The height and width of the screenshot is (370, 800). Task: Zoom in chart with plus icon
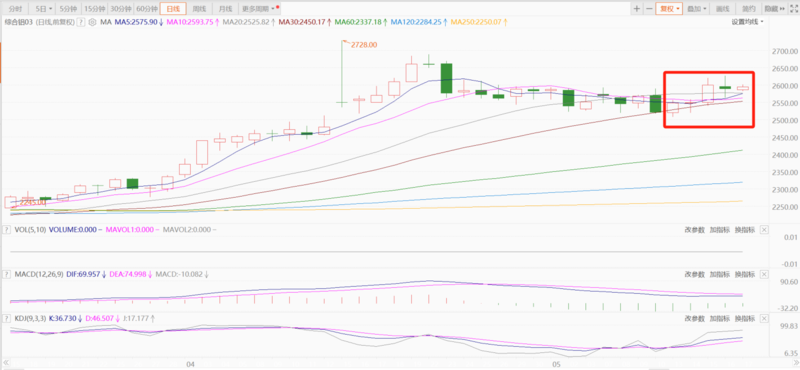pos(636,9)
